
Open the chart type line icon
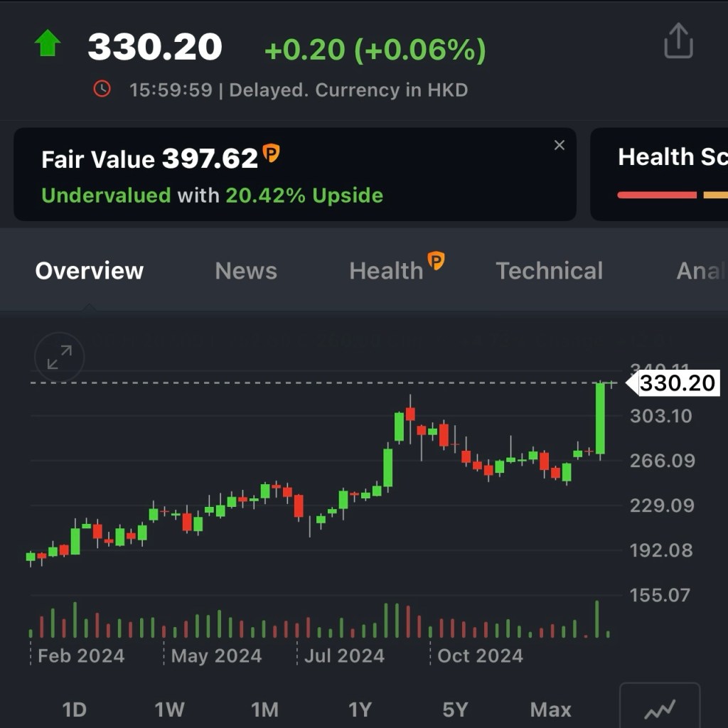tap(659, 708)
